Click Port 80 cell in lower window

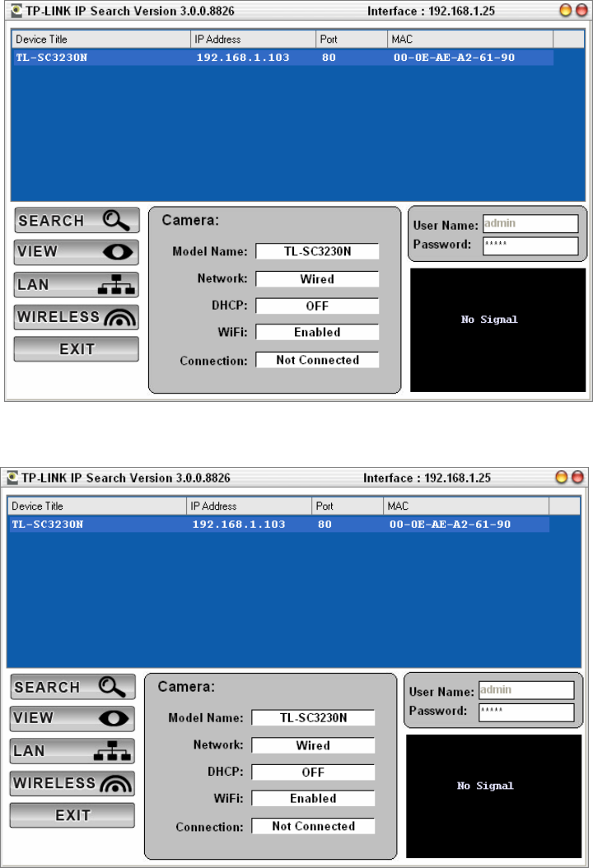coord(325,525)
